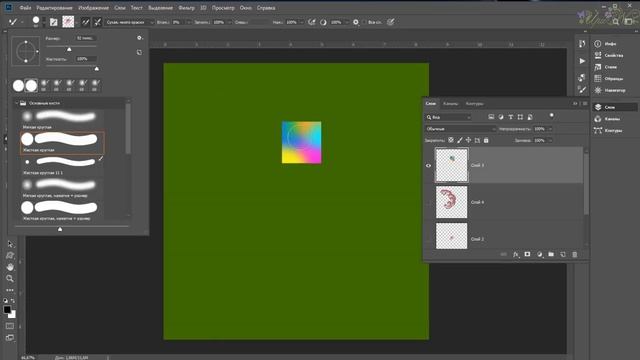The image size is (640, 360).
Task: Click the brush size input field
Action: [86, 38]
